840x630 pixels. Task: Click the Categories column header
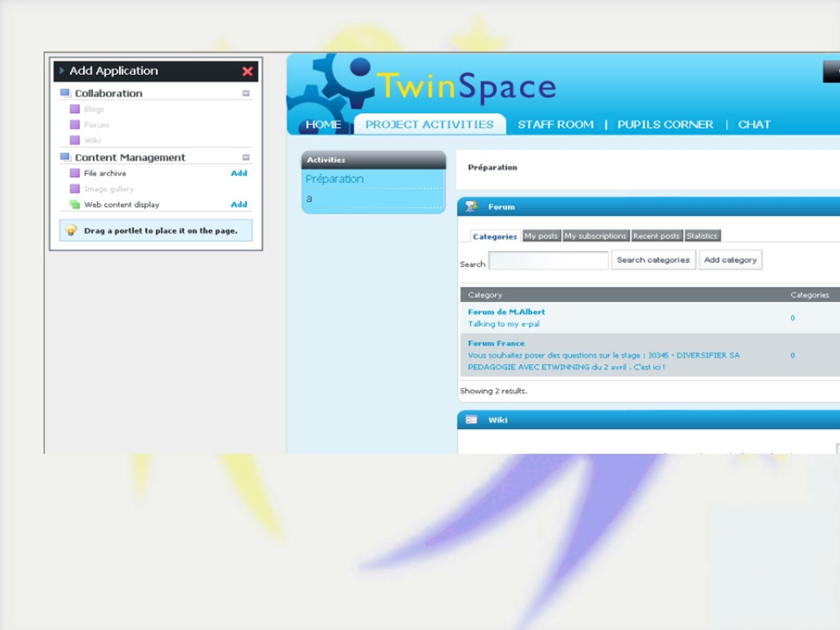809,295
